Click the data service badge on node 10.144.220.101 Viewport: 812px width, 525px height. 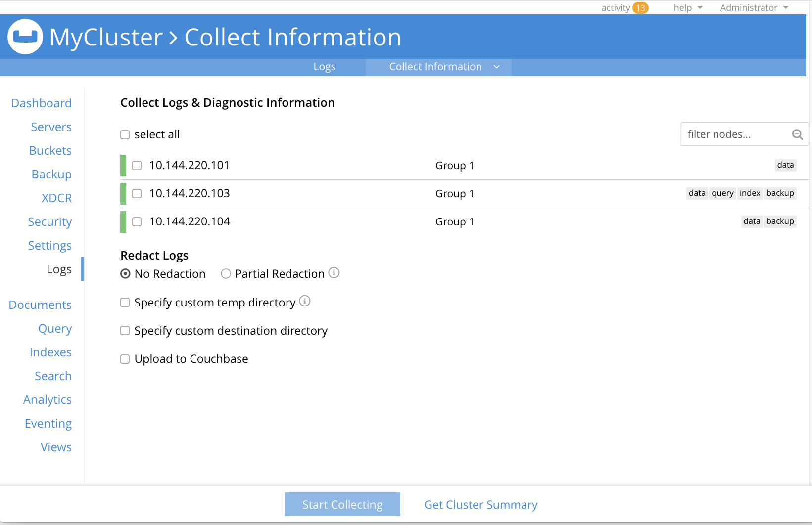click(785, 165)
